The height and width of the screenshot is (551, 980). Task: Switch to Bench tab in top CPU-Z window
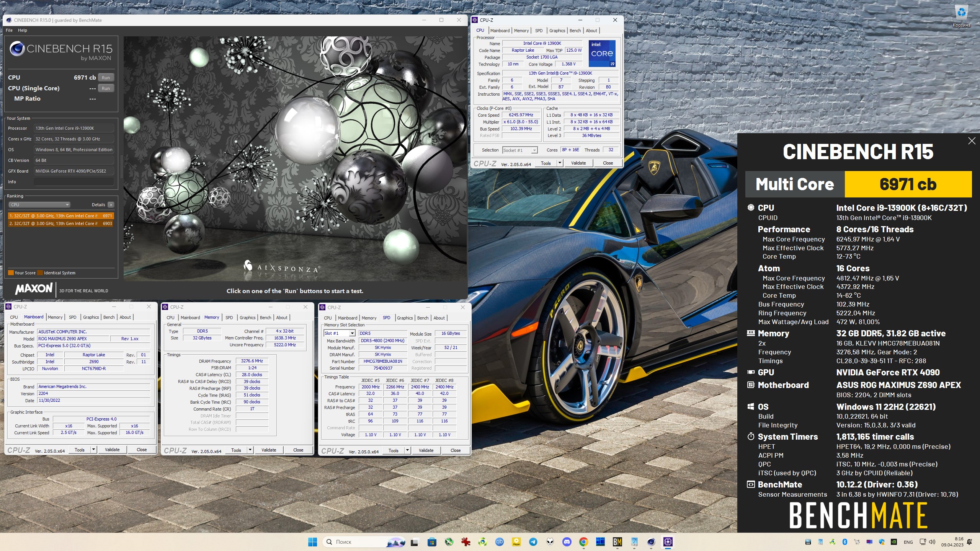(x=575, y=31)
